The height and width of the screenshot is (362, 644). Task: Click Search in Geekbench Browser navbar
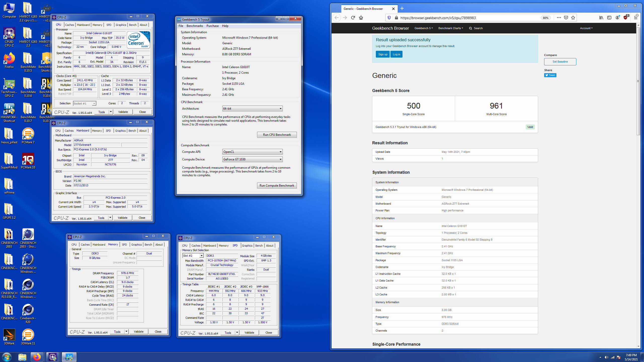(476, 28)
